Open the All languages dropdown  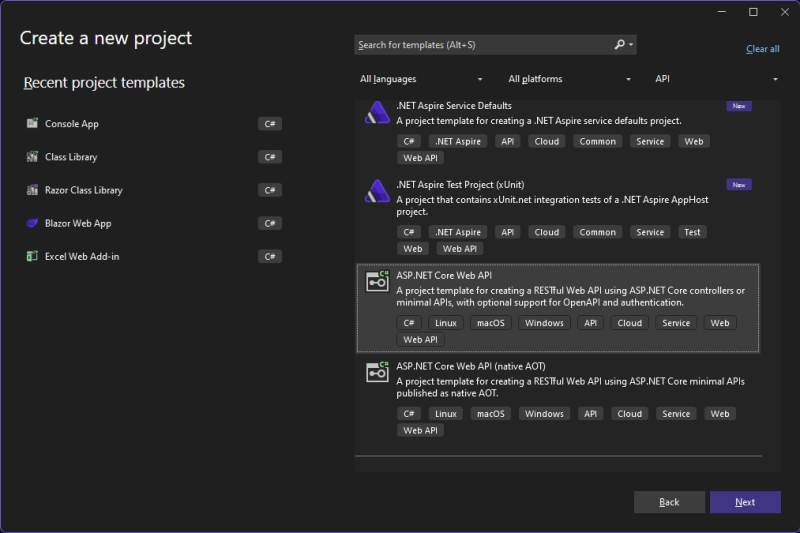pos(420,79)
